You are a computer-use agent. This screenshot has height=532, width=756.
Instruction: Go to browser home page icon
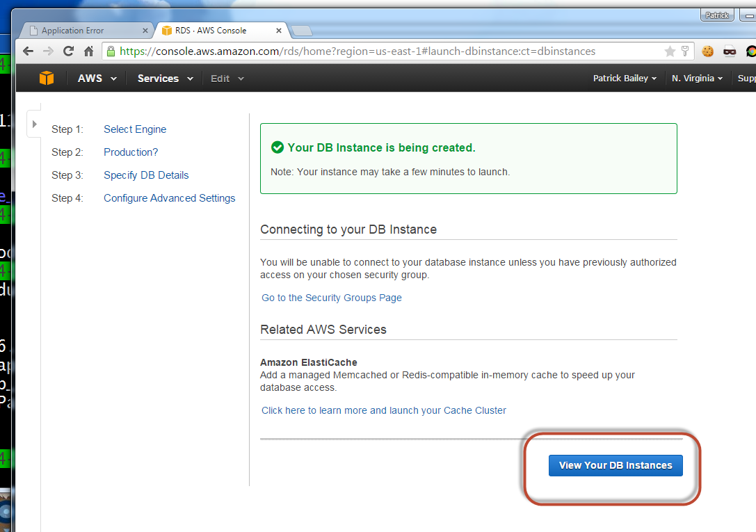pyautogui.click(x=89, y=51)
